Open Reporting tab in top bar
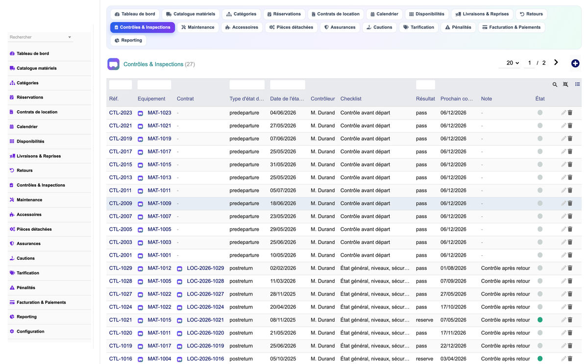The width and height of the screenshot is (588, 364). click(x=128, y=41)
